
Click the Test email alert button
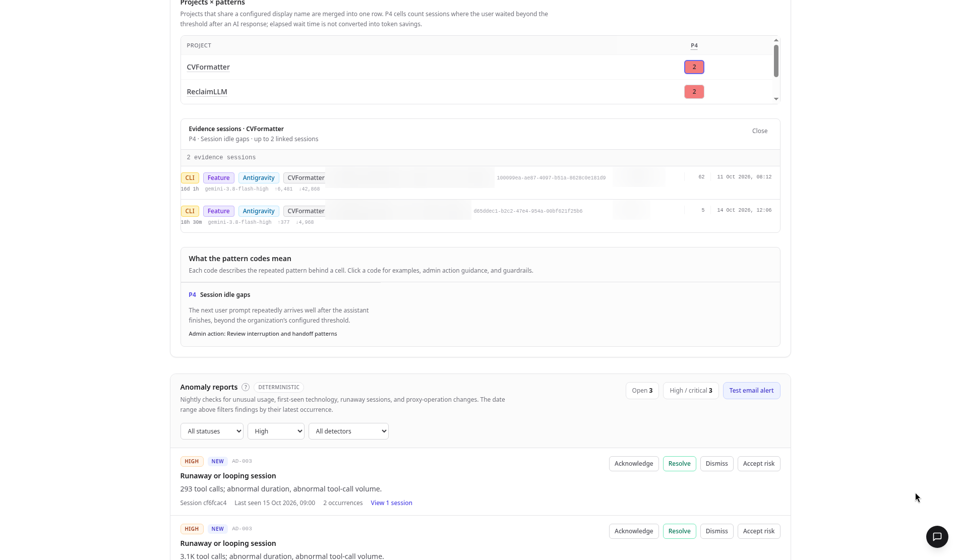coord(751,391)
